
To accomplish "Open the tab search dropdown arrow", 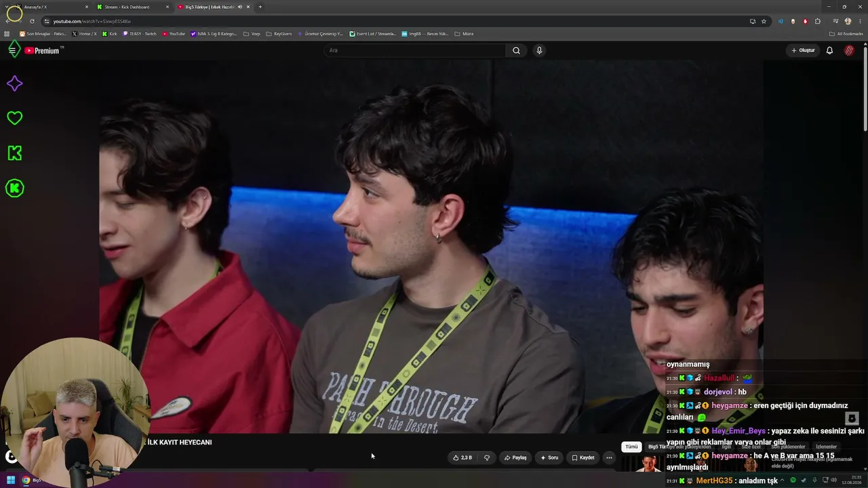I will click(7, 7).
